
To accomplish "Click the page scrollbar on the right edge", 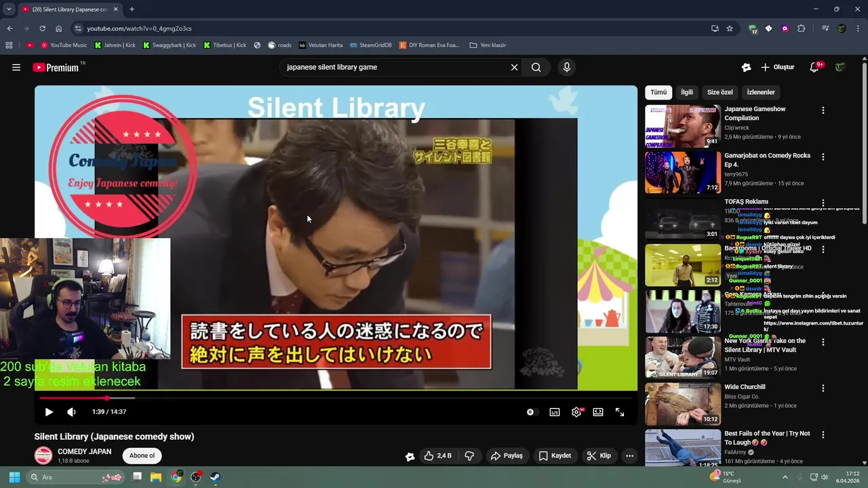I will tap(865, 142).
